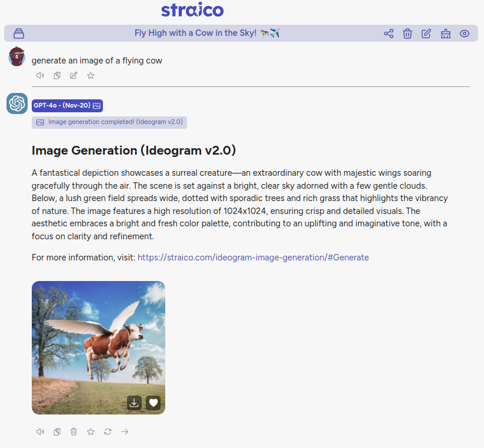
Task: Play audio of the AI response
Action: tap(40, 432)
